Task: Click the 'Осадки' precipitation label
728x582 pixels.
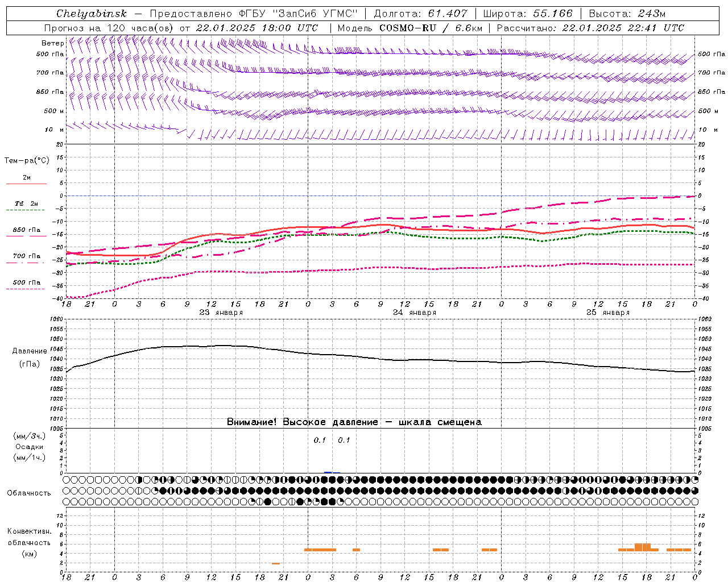Action: 30,447
